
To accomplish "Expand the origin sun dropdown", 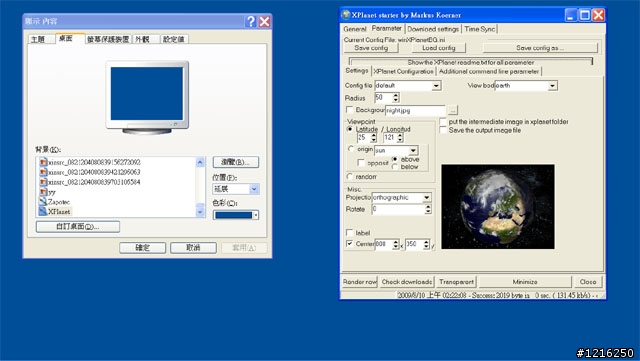I will coord(413,150).
